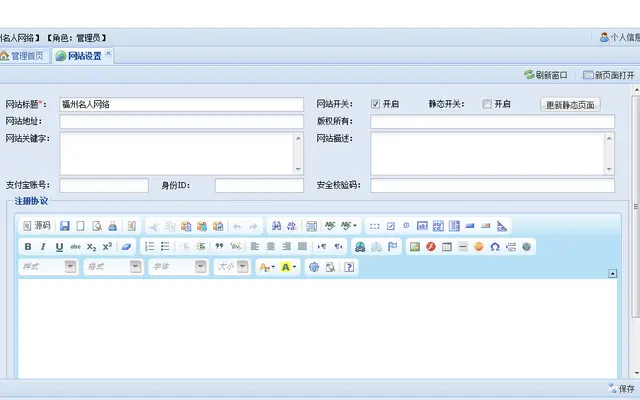The height and width of the screenshot is (400, 640).
Task: Open spell check as you type dropdown
Action: pos(349,226)
